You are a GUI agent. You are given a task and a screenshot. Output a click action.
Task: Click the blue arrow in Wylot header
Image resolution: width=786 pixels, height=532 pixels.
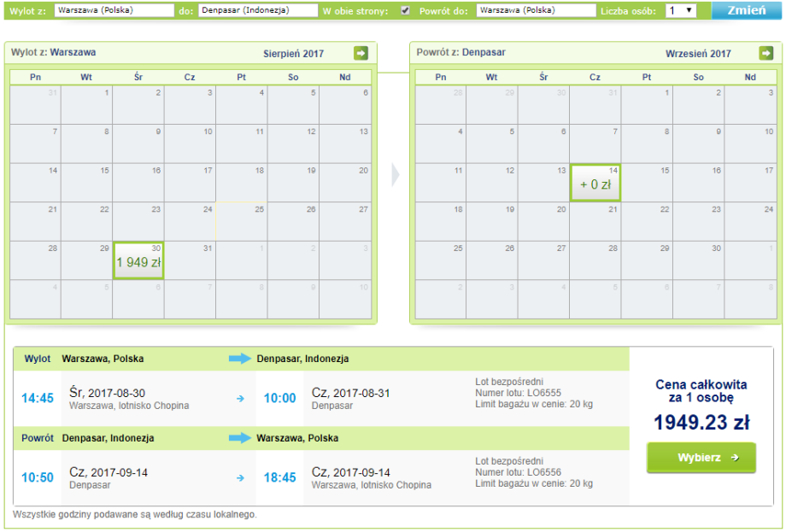241,359
